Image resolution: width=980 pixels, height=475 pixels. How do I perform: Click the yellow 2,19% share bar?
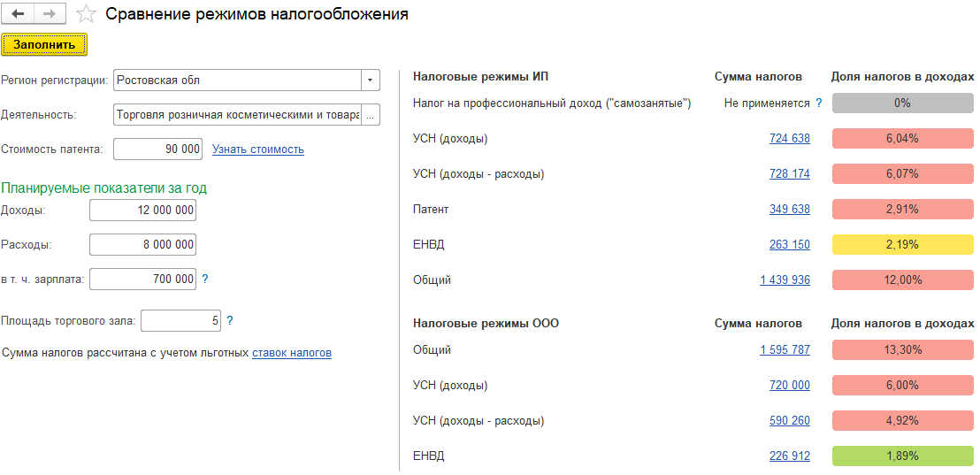pyautogui.click(x=902, y=245)
